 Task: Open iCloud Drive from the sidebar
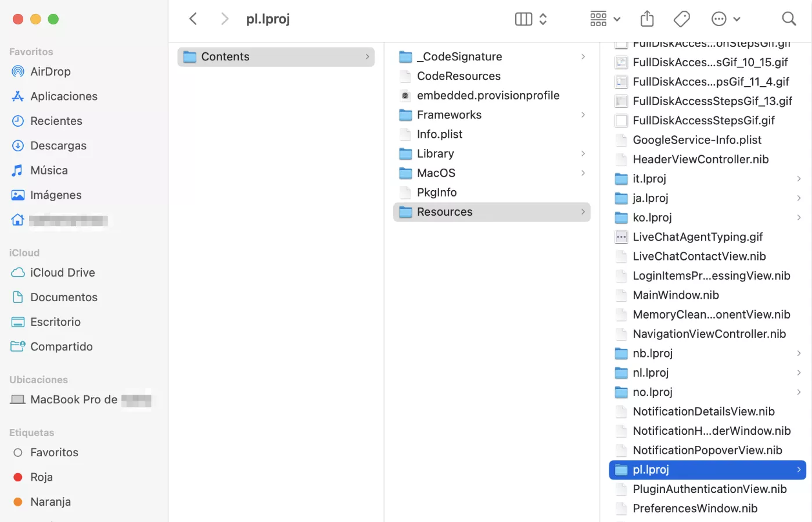coord(62,272)
